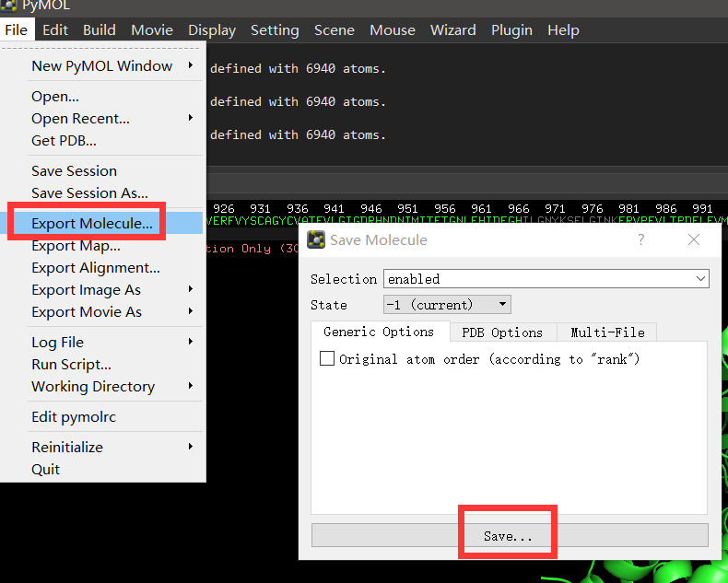Open the Scene menu

(335, 30)
